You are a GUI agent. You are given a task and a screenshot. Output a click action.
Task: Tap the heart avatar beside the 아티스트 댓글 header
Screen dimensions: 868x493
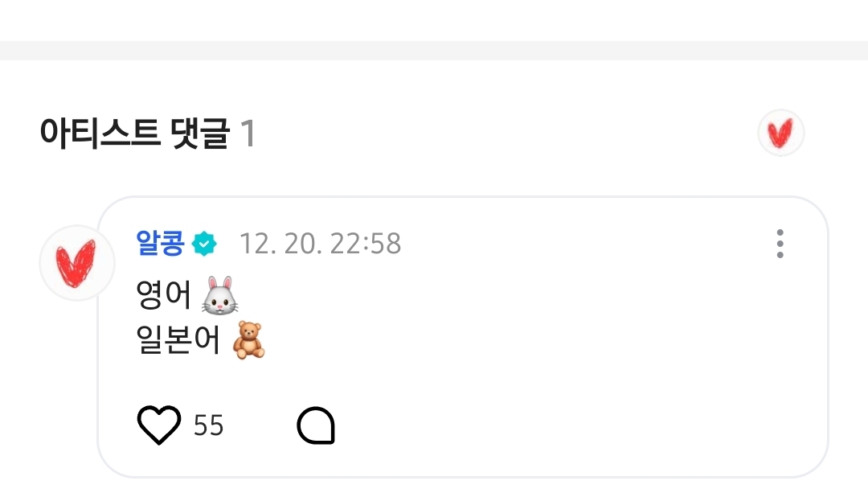pyautogui.click(x=780, y=133)
